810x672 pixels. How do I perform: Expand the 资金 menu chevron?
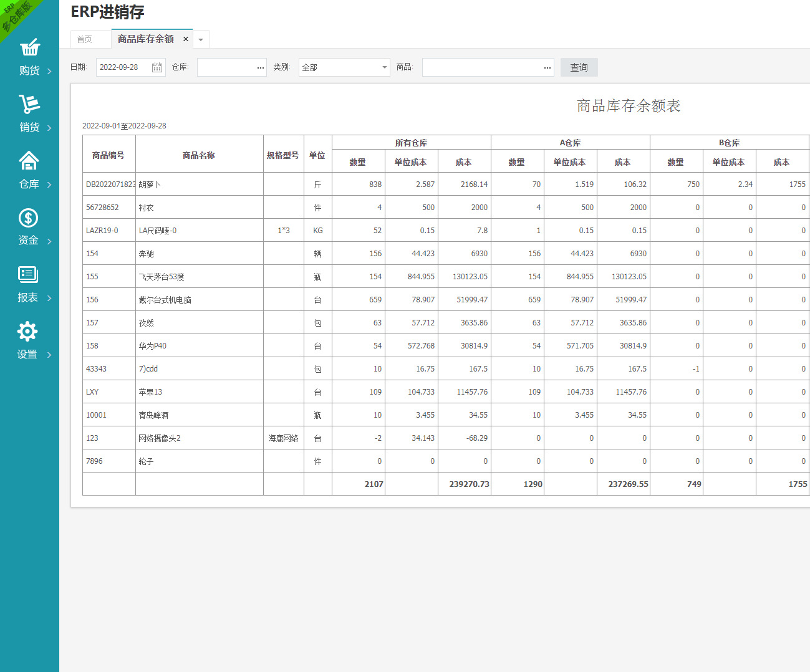(x=49, y=241)
